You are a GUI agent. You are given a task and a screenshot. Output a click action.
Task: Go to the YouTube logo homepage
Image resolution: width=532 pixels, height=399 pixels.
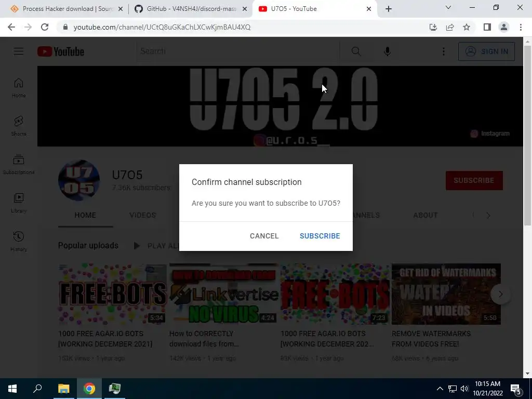tap(61, 51)
